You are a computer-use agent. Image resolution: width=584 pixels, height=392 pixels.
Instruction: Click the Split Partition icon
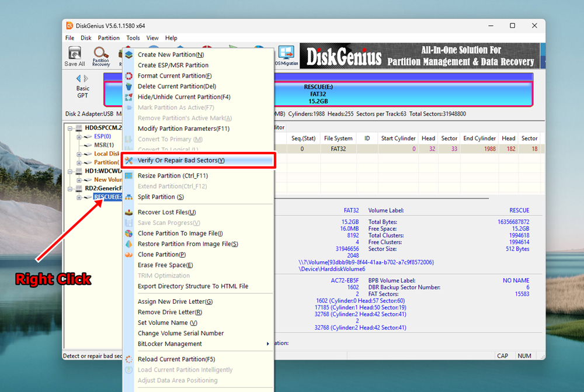tap(129, 197)
